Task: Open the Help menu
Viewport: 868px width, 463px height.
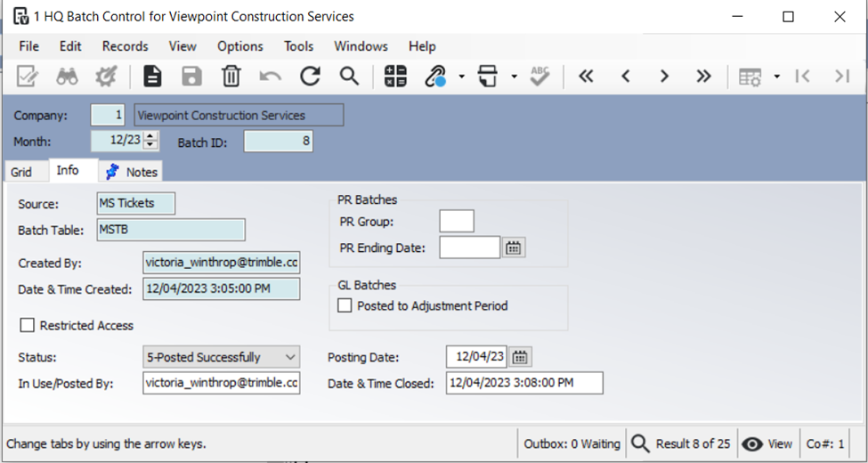Action: point(422,46)
